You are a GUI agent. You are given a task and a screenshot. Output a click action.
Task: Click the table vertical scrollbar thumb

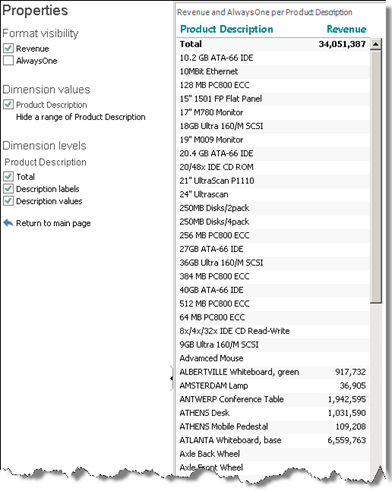point(376,177)
